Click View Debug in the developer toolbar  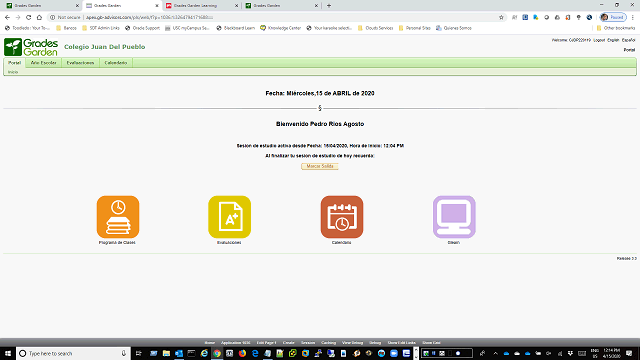pos(352,343)
